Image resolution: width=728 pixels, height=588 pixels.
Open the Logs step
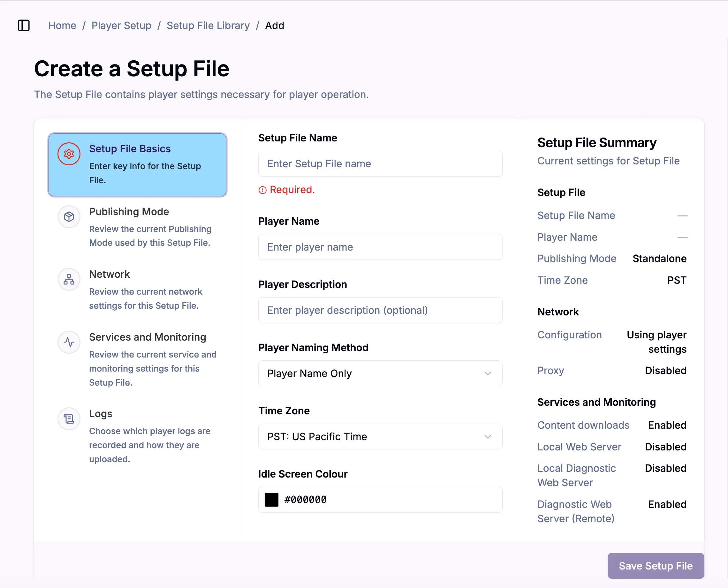pos(137,436)
